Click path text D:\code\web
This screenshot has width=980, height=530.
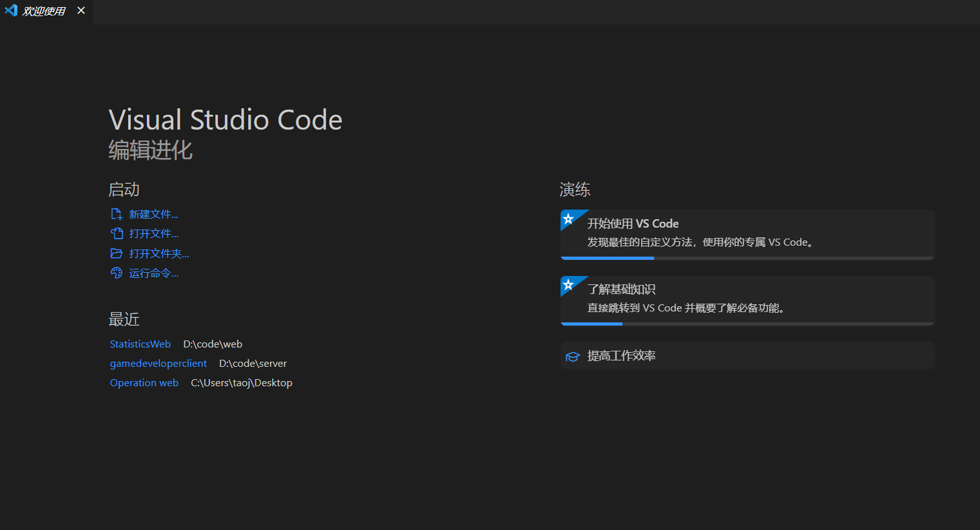click(213, 344)
